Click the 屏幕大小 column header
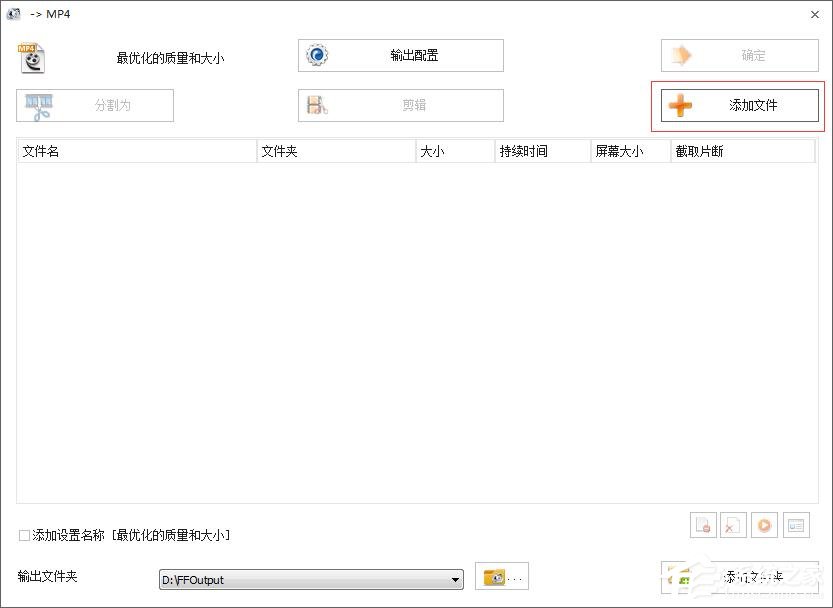This screenshot has width=833, height=608. click(x=631, y=151)
